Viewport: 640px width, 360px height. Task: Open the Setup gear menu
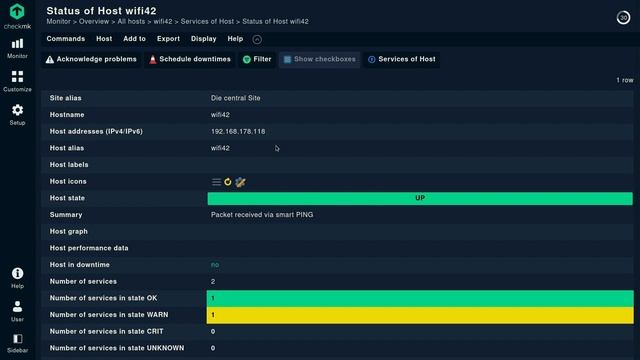coord(17,115)
